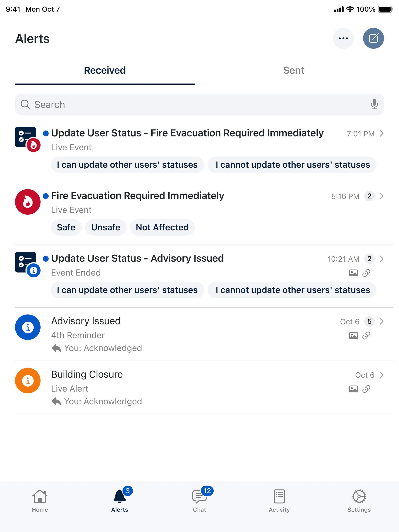The width and height of the screenshot is (399, 532).
Task: Open the Settings tab
Action: (359, 501)
